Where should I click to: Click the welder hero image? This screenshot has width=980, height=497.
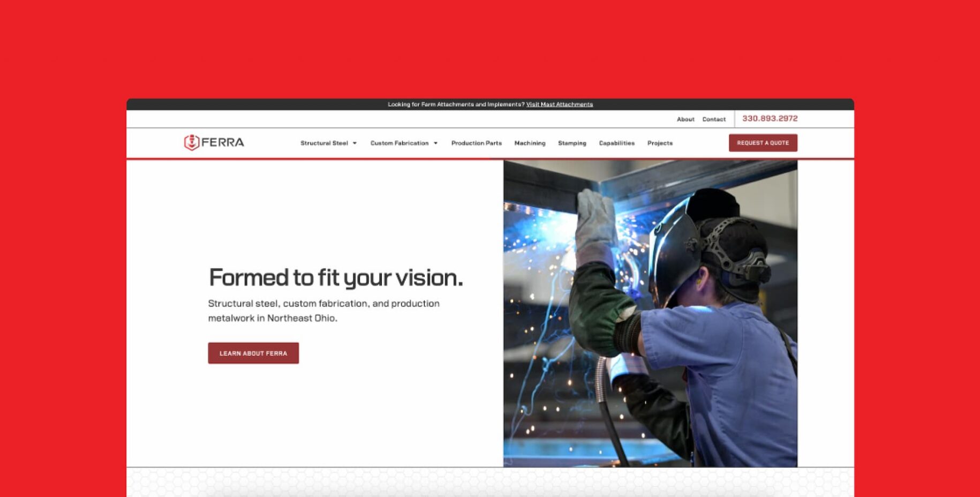(x=650, y=313)
